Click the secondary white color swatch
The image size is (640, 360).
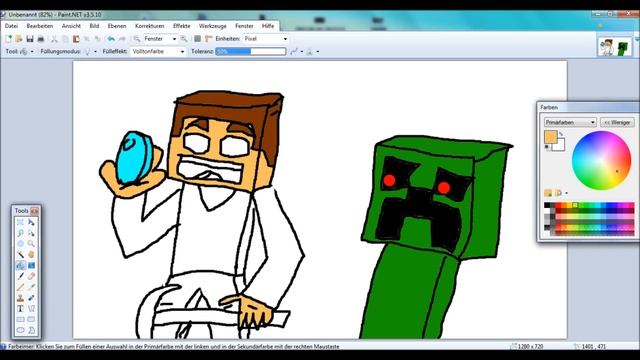coord(560,146)
